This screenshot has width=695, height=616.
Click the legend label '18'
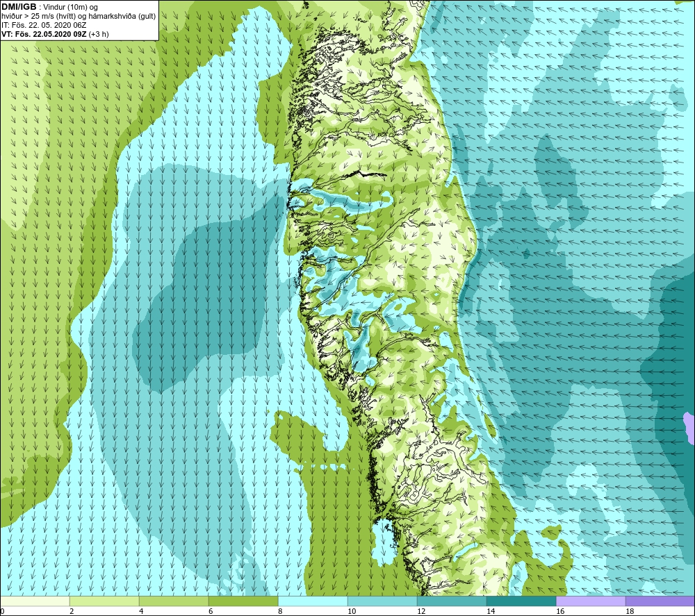(630, 611)
